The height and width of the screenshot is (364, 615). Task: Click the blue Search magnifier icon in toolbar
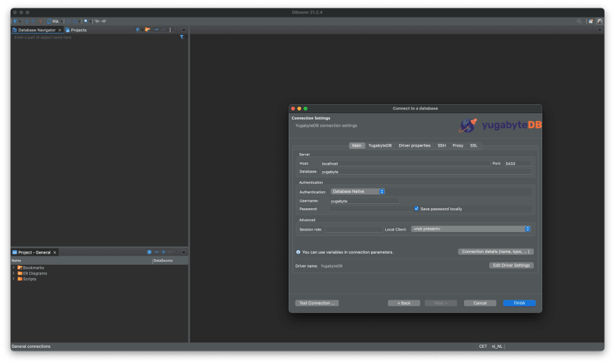(86, 21)
